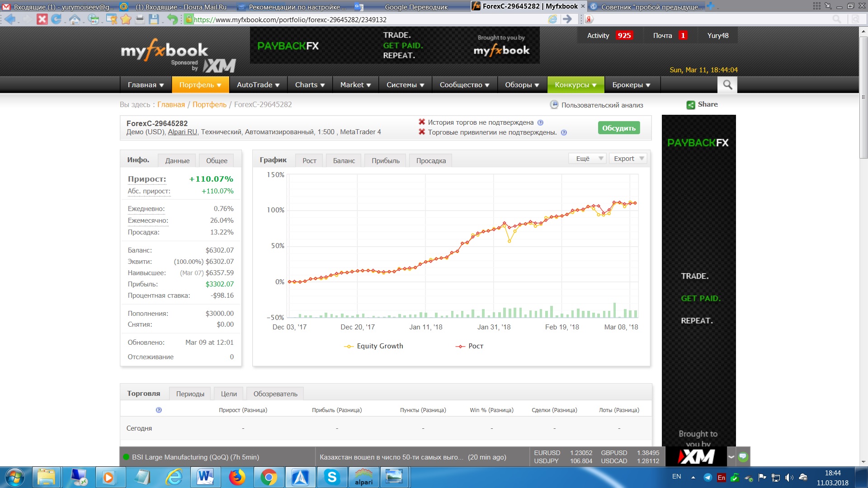
Task: Select the Баланс chart tab
Action: pyautogui.click(x=344, y=161)
